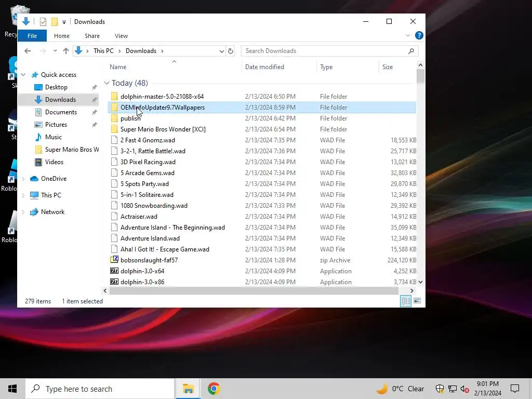Viewport: 532px width, 399px height.
Task: Select the Super Mario Bros Wonder [XCI] folder
Action: click(x=163, y=129)
